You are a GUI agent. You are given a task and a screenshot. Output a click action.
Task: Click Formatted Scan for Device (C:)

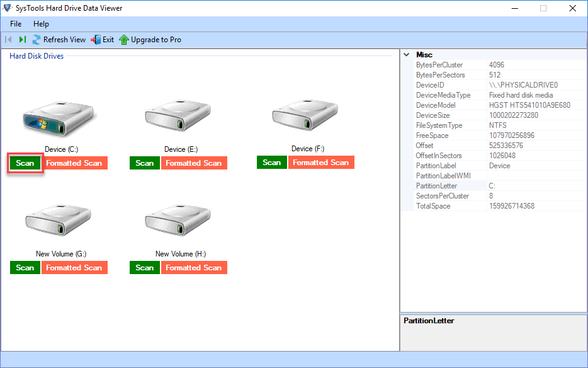tap(74, 163)
